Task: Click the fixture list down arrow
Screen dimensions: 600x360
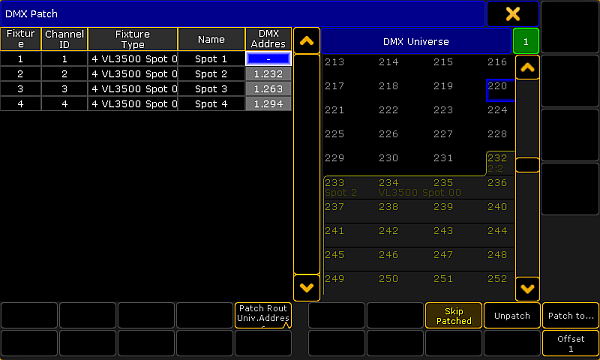Action: 307,287
